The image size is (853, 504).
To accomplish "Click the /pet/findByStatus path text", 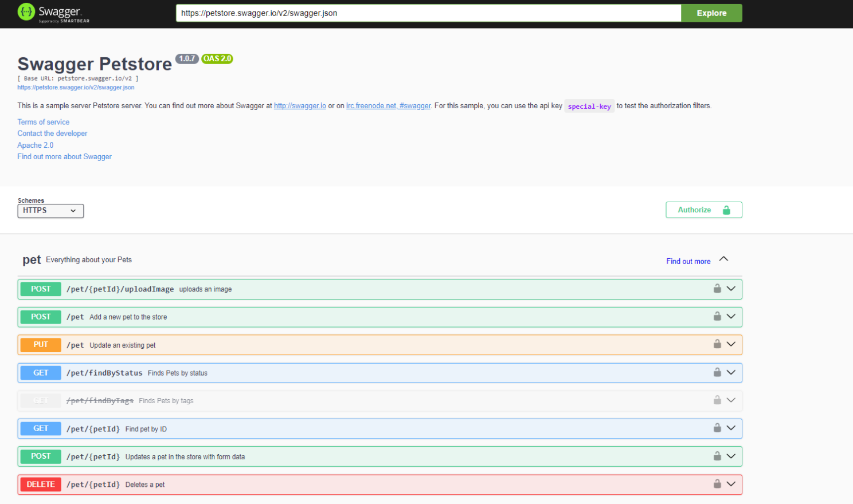I will tap(104, 373).
